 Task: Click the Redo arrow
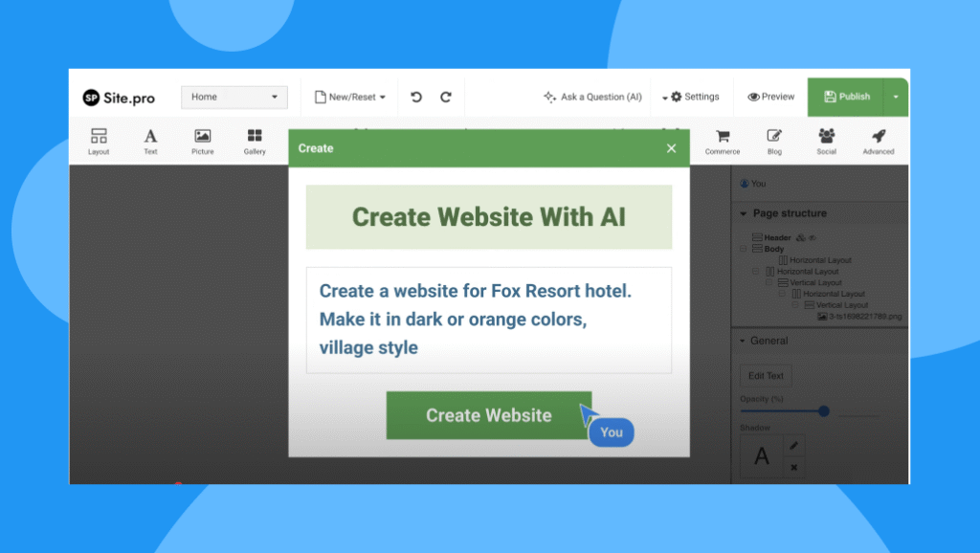pos(446,97)
